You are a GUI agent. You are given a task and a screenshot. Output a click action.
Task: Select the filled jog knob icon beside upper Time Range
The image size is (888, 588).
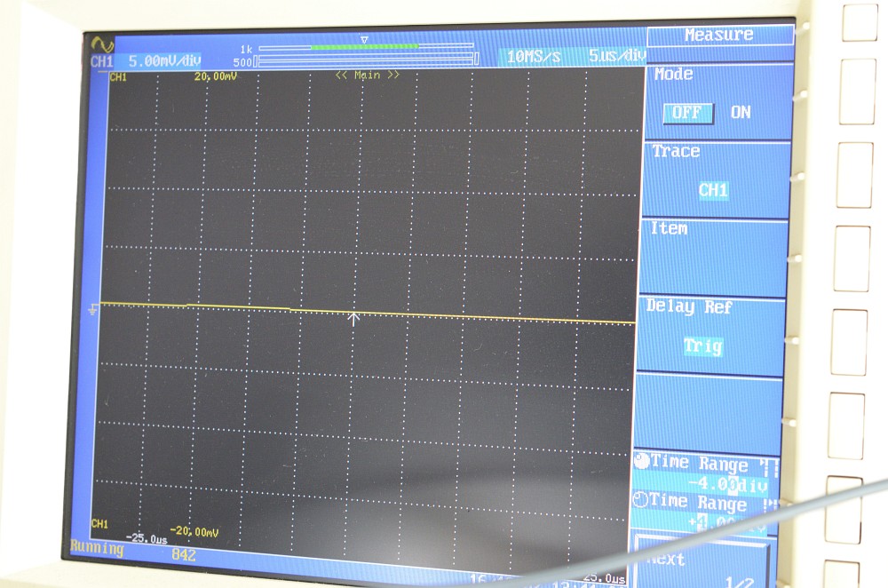click(642, 461)
